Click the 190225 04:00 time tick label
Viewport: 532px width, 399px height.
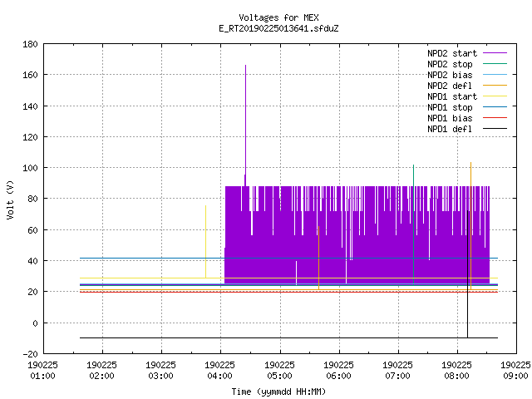pos(219,371)
